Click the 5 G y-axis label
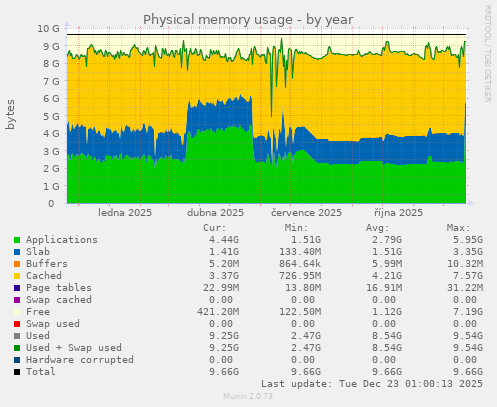Viewport: 497px width, 407px height. click(x=51, y=116)
